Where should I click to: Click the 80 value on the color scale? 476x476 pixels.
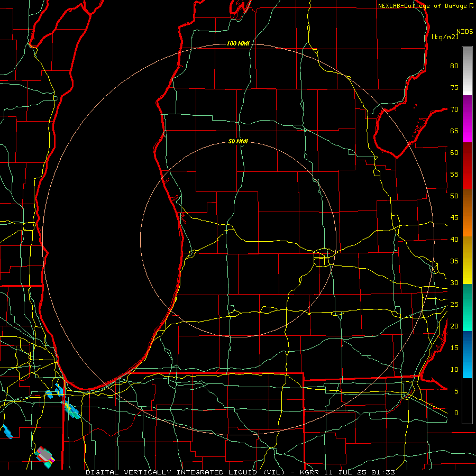[x=454, y=66]
